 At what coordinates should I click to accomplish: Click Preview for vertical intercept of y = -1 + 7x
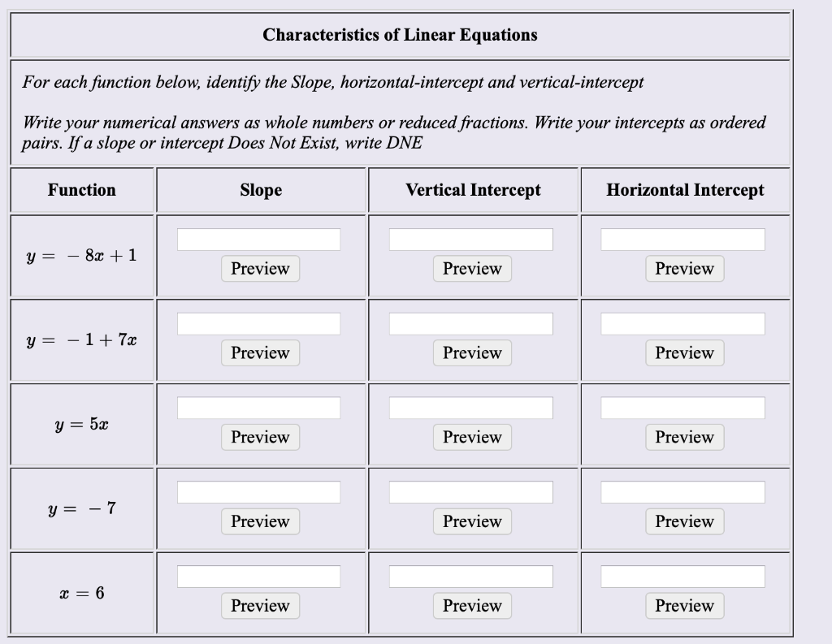click(x=472, y=353)
